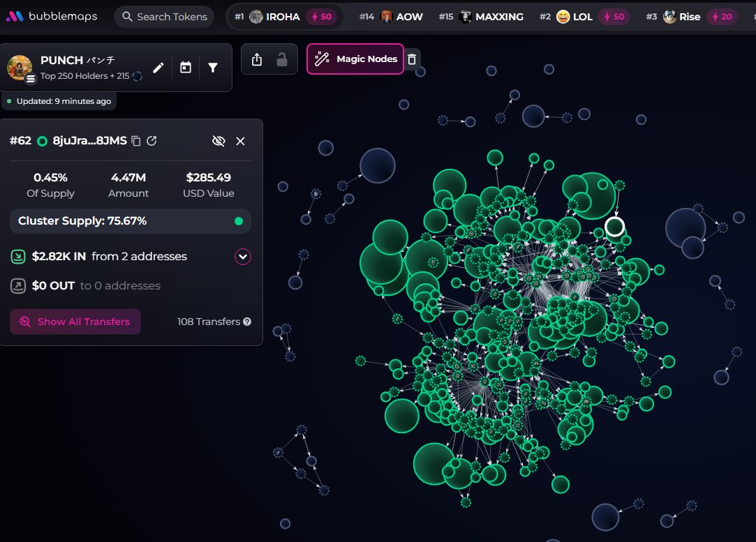The image size is (756, 542).
Task: Click Show All Transfers button
Action: click(x=75, y=322)
